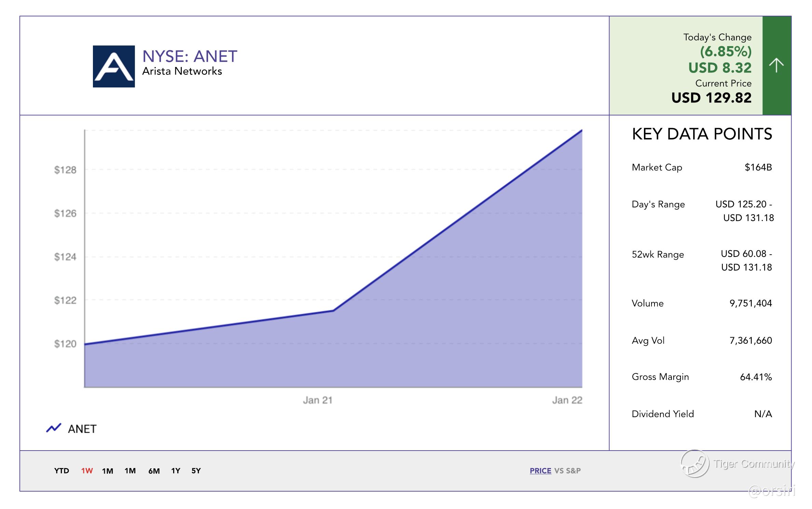Click the chart peak at Jan 22
Image resolution: width=812 pixels, height=509 pixels.
click(x=581, y=130)
